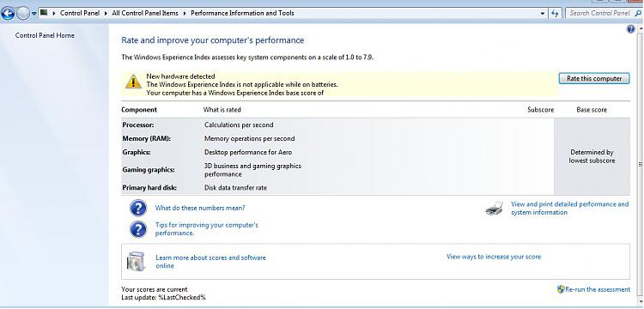Open the address bar history dropdown
Viewport: 644px width, 309px height.
(x=543, y=13)
